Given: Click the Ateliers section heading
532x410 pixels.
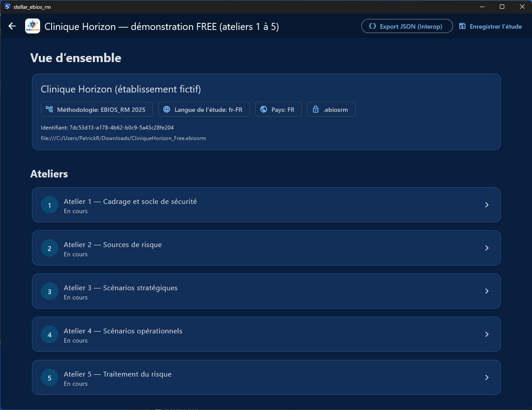Looking at the screenshot, I should (49, 174).
